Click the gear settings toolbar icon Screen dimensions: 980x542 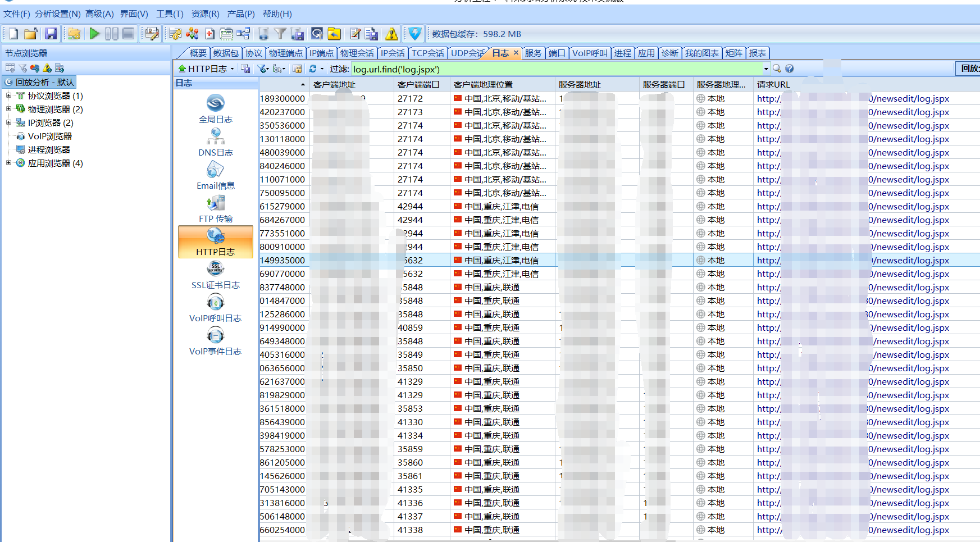click(x=175, y=34)
